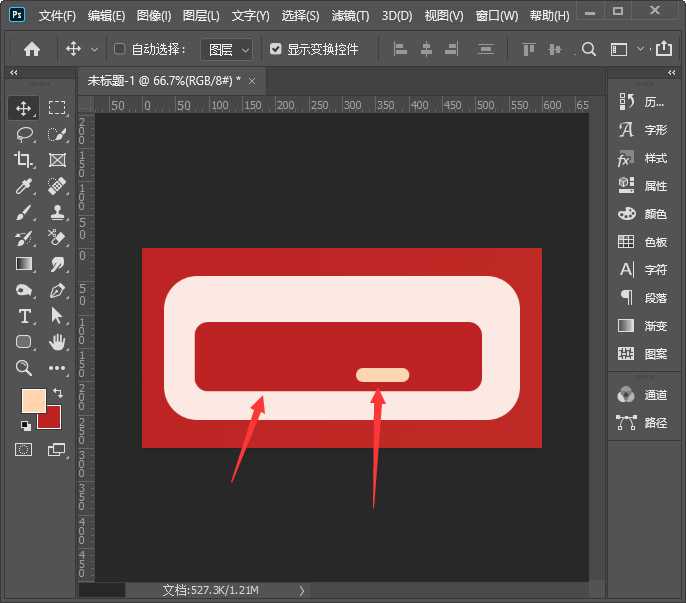Click the foreground color swatch
The height and width of the screenshot is (603, 686).
(35, 401)
